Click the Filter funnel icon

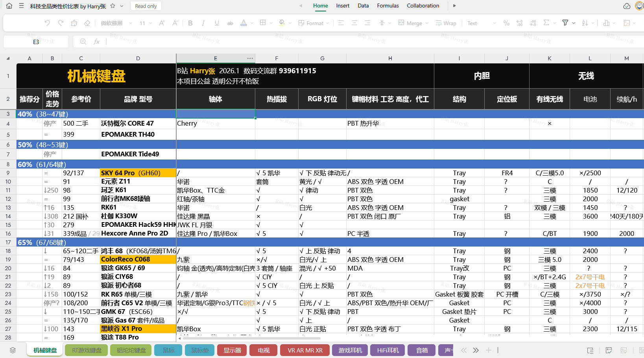click(565, 23)
